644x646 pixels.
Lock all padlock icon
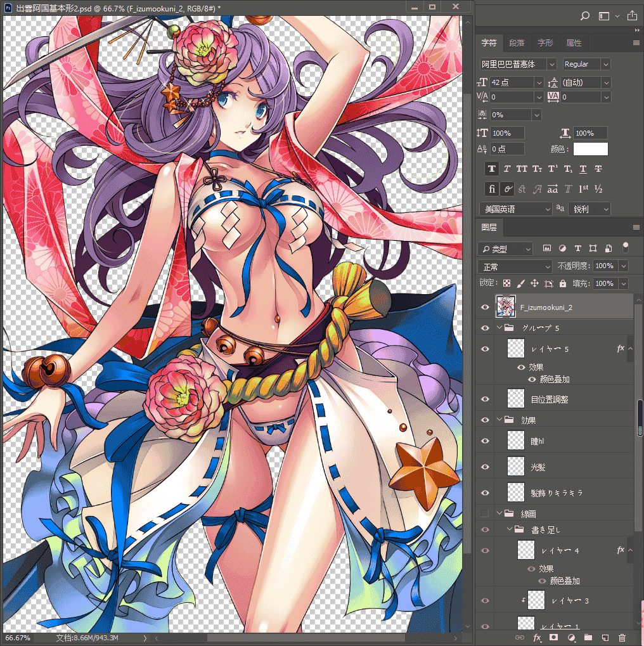562,283
